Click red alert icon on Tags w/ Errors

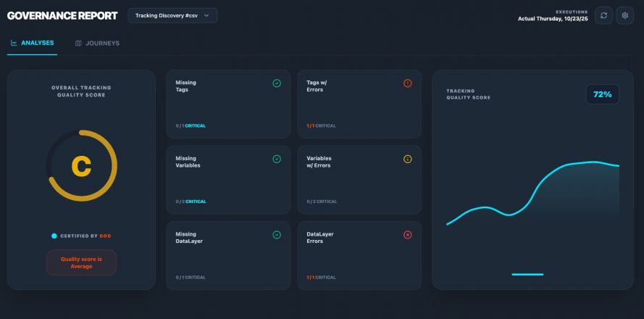click(407, 83)
